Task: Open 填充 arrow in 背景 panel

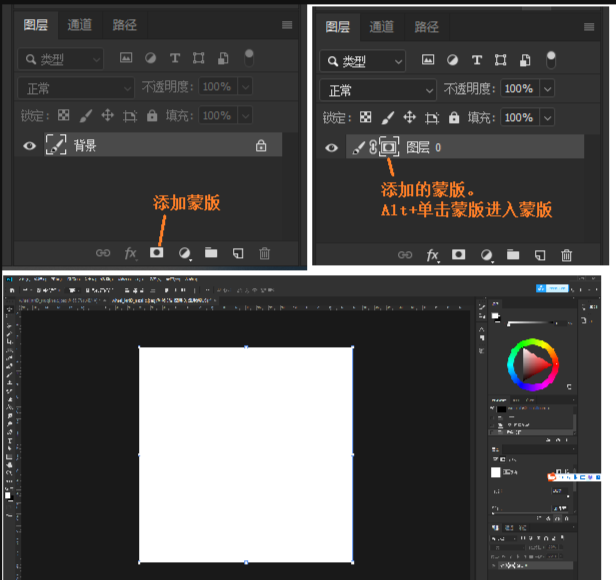Action: click(246, 116)
